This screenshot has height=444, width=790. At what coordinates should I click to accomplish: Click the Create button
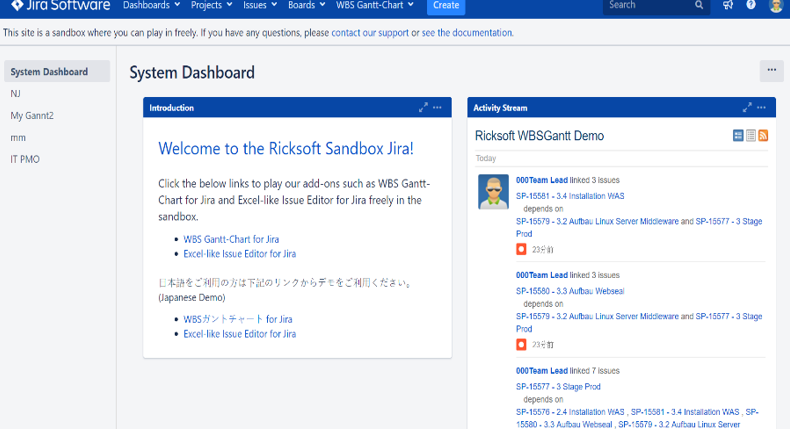[x=446, y=6]
